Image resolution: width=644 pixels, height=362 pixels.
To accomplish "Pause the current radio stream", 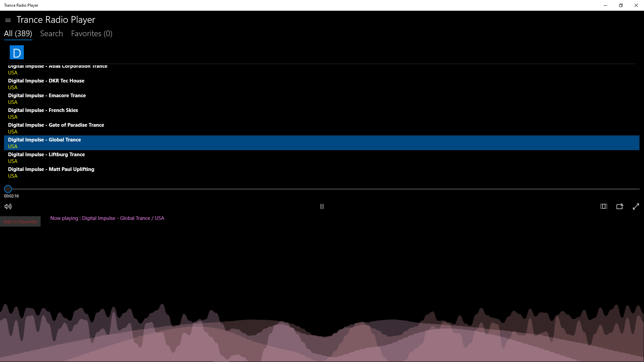I will [322, 206].
